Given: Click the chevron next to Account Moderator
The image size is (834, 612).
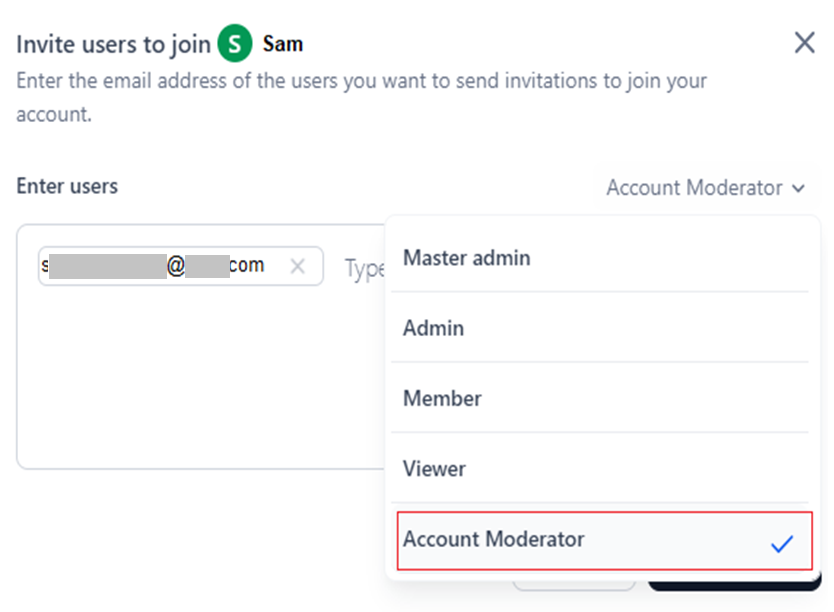Looking at the screenshot, I should (x=798, y=188).
